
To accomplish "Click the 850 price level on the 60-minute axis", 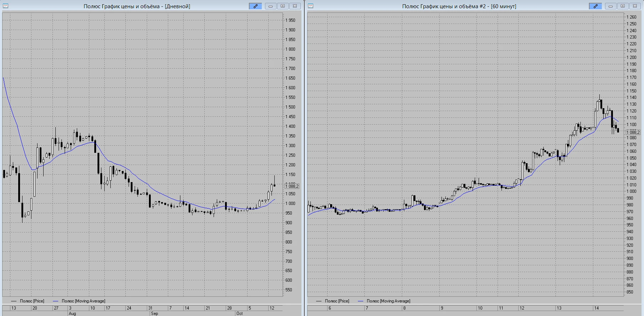I will coord(630,292).
